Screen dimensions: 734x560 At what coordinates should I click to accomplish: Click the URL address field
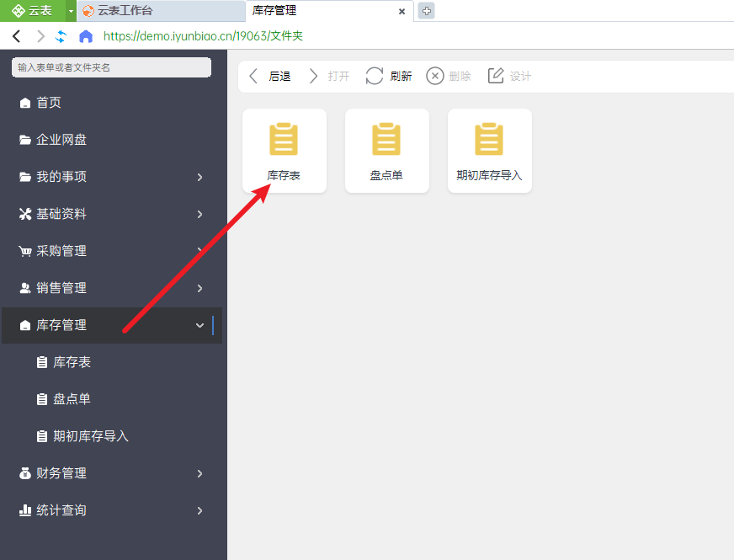coord(203,36)
